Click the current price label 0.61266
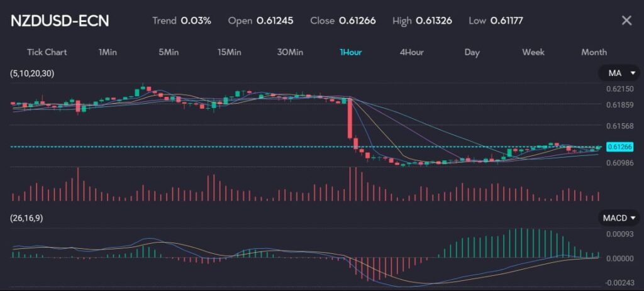 pyautogui.click(x=619, y=147)
